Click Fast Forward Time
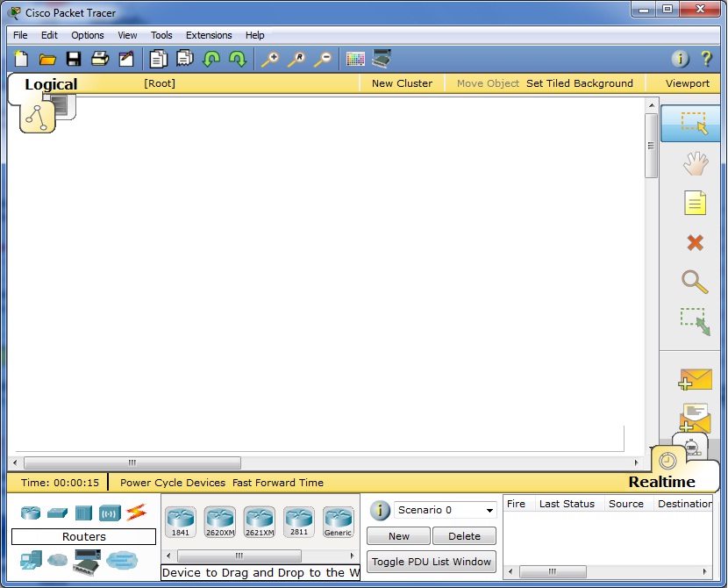Image resolution: width=728 pixels, height=588 pixels. click(278, 483)
